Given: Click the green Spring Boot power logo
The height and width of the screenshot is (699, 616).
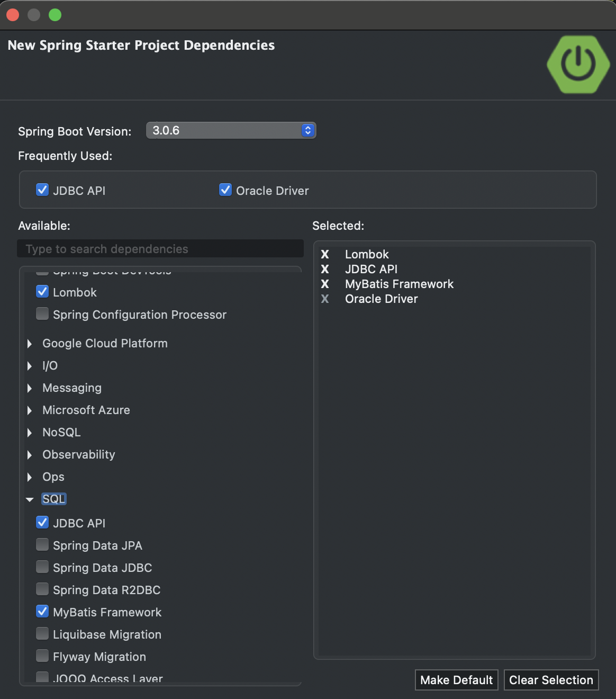Looking at the screenshot, I should 578,64.
